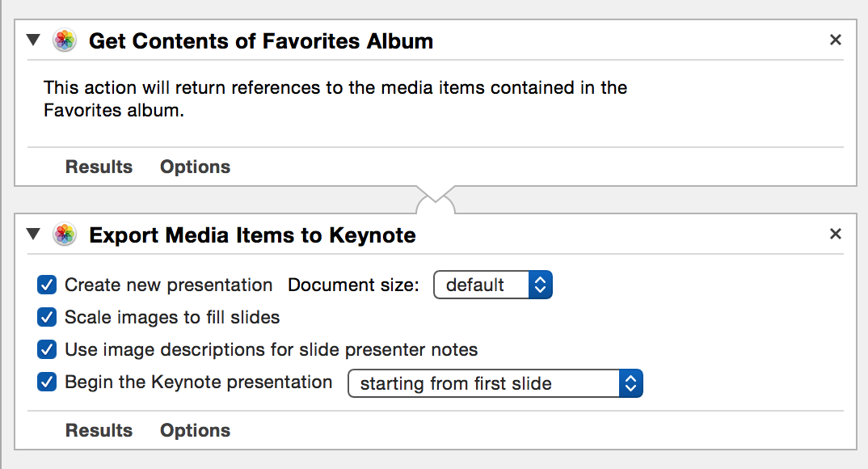The height and width of the screenshot is (469, 868).
Task: Collapse the Export Media Items to Keynote action
Action: (33, 234)
